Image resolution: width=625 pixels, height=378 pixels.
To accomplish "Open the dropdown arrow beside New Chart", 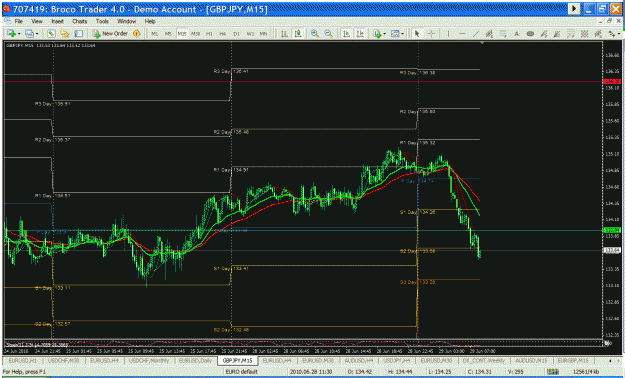I will [18, 34].
